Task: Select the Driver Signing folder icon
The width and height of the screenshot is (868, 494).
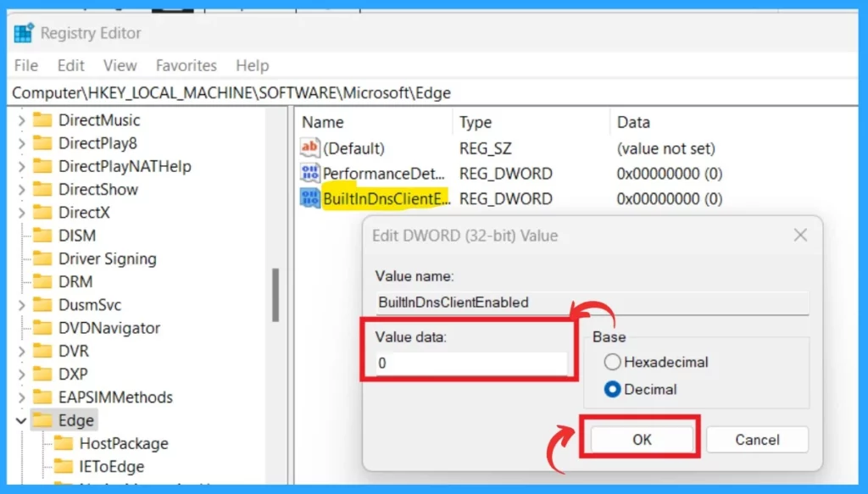Action: coord(42,258)
